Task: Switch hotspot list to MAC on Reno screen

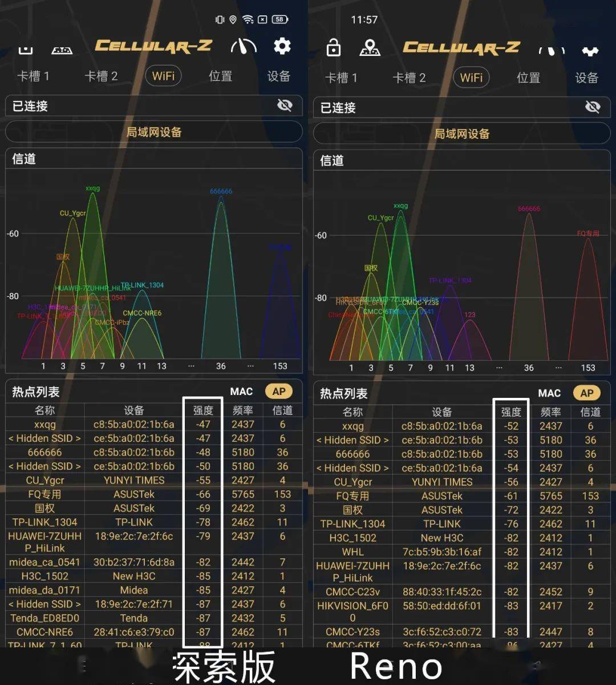Action: click(x=549, y=393)
